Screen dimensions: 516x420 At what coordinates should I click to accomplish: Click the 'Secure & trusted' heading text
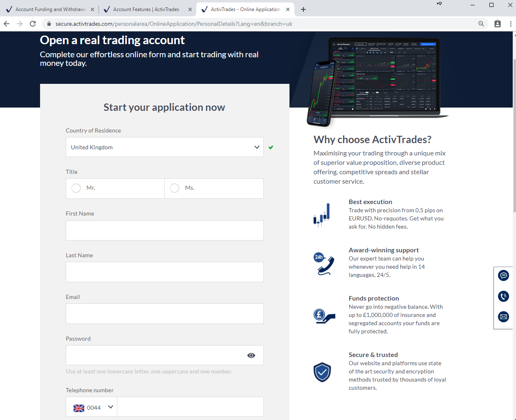(x=373, y=355)
